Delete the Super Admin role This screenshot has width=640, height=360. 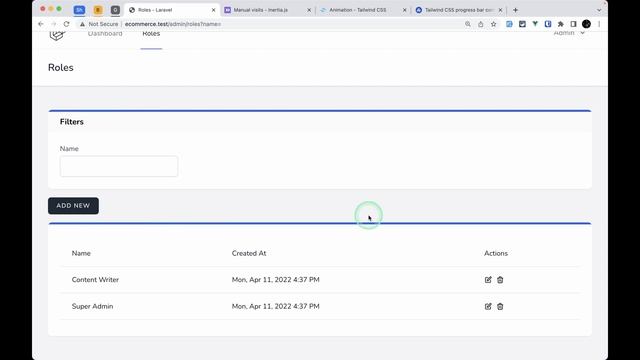[500, 306]
